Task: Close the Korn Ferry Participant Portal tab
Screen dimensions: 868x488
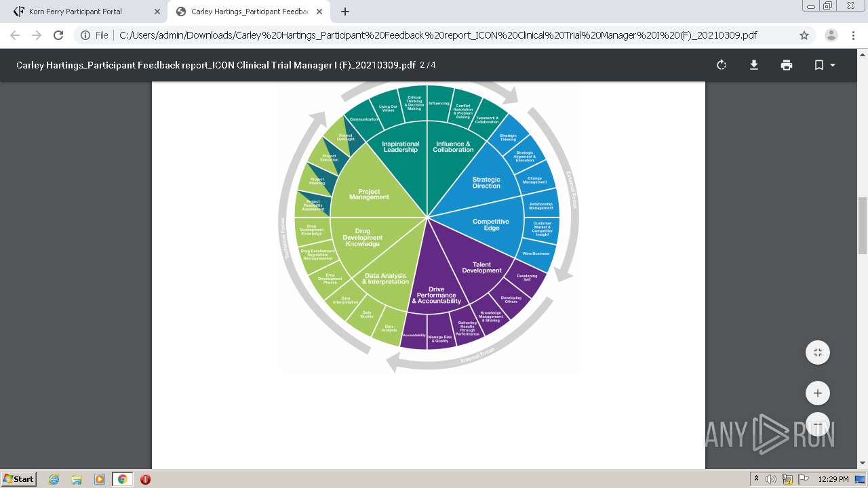Action: [157, 12]
